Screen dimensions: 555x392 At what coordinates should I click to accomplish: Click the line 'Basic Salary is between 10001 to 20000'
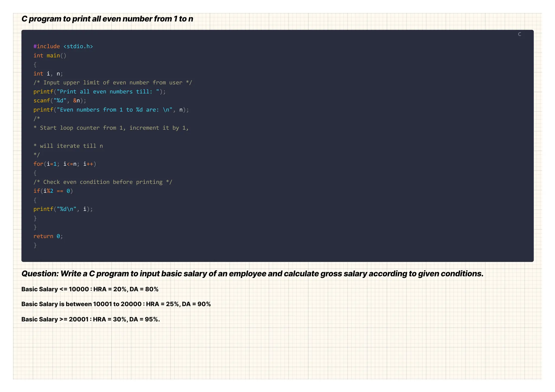116,304
